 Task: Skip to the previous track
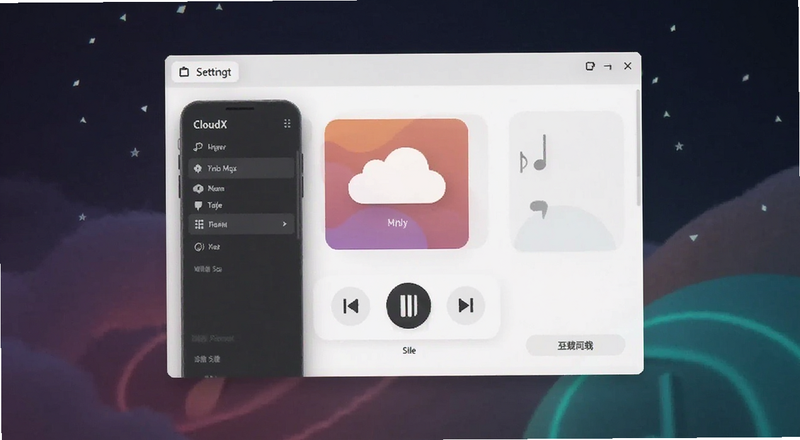pyautogui.click(x=351, y=306)
